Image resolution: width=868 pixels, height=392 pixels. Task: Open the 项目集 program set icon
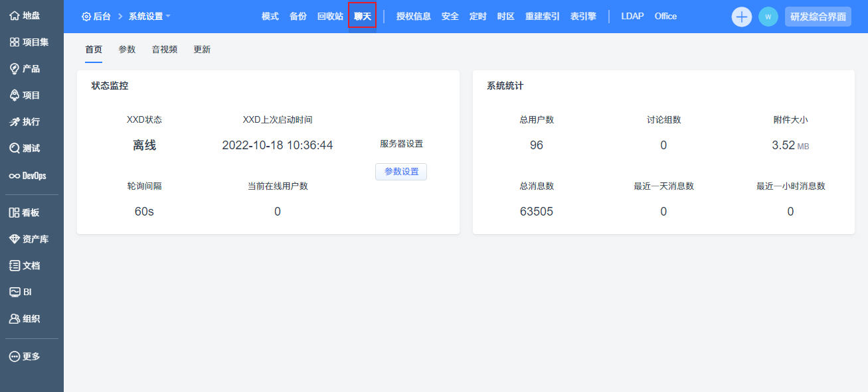click(x=15, y=42)
